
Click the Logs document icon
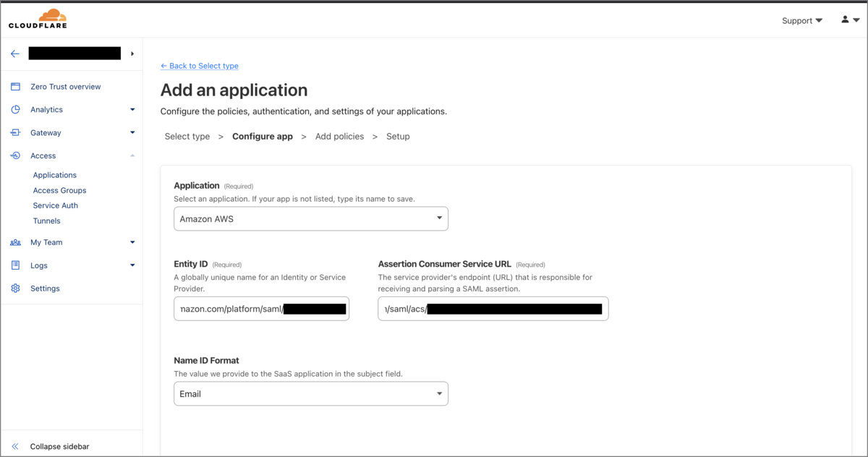15,265
